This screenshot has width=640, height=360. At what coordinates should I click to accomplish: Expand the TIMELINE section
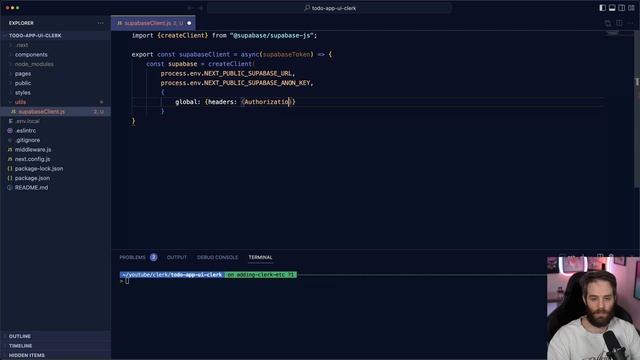point(20,346)
